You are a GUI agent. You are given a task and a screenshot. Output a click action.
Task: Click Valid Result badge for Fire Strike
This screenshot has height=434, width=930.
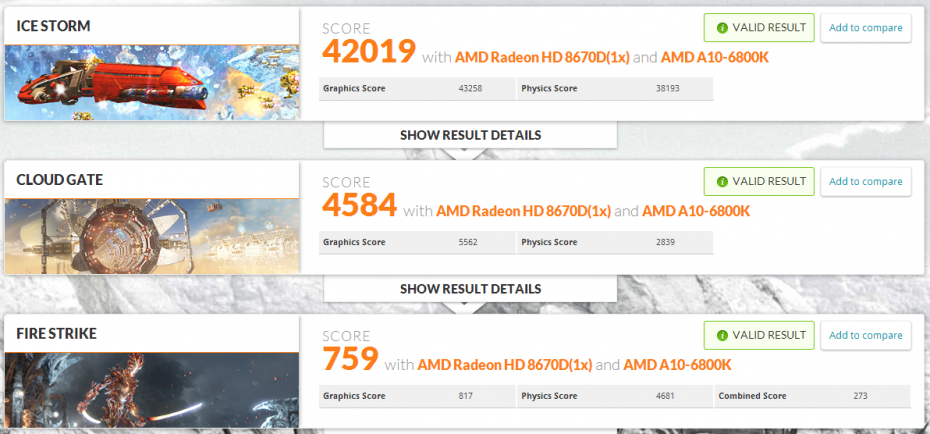tap(759, 336)
